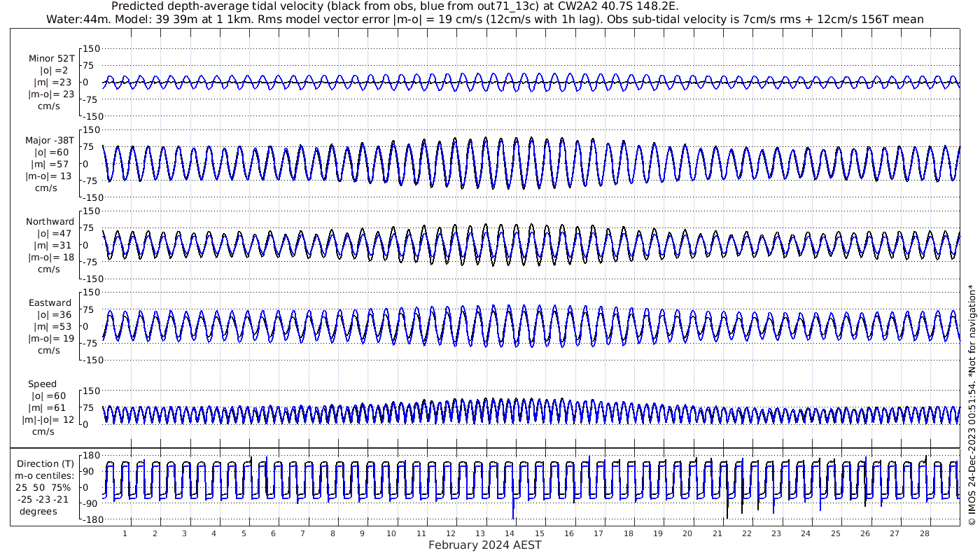
Task: Click the "|m| =31" value
Action: point(53,246)
